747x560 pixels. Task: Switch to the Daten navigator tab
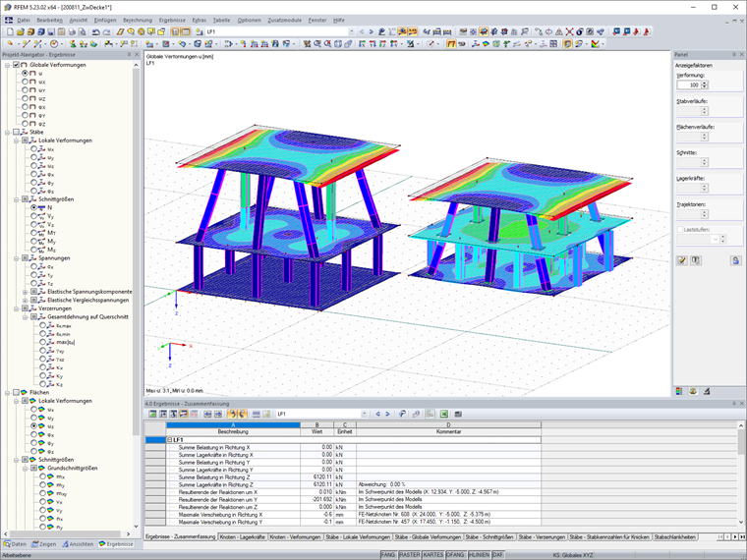pos(15,544)
